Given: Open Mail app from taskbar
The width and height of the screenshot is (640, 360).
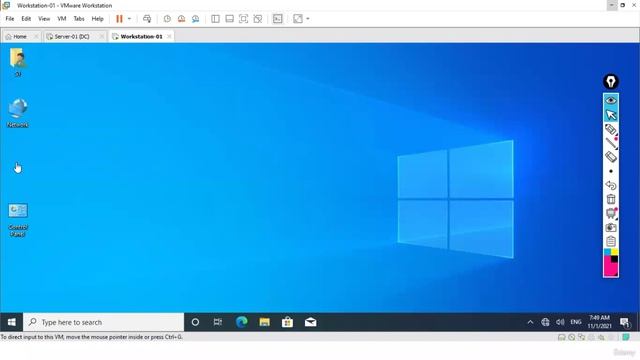Looking at the screenshot, I should [310, 322].
